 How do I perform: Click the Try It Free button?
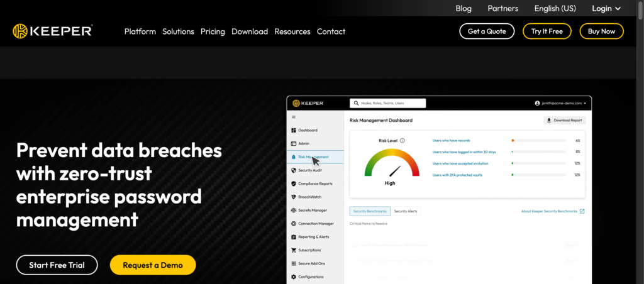(x=547, y=31)
